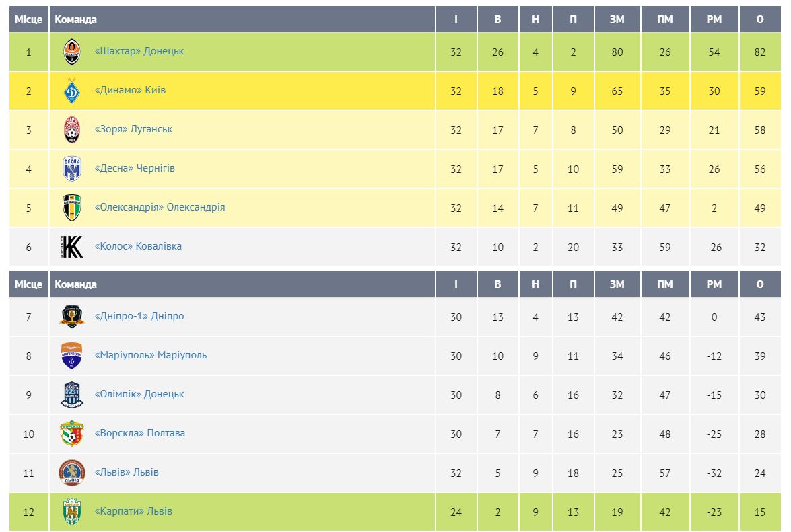Click the Kolos Kovalivka K logo
The height and width of the screenshot is (532, 791).
click(x=71, y=247)
